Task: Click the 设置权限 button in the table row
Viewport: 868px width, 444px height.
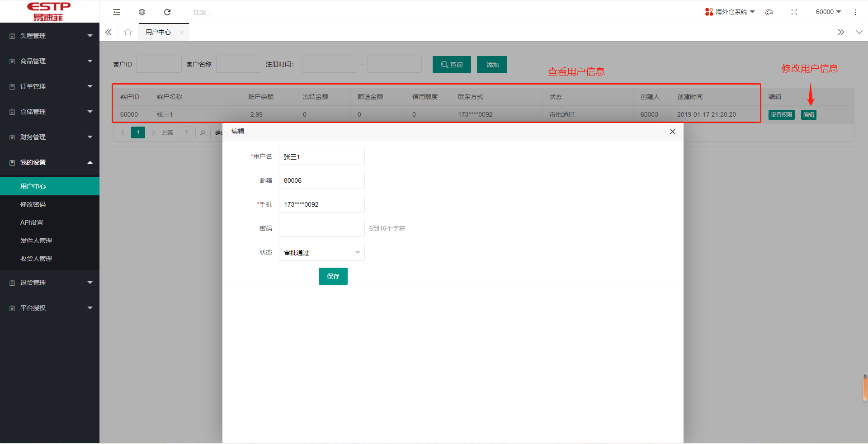Action: click(x=781, y=115)
